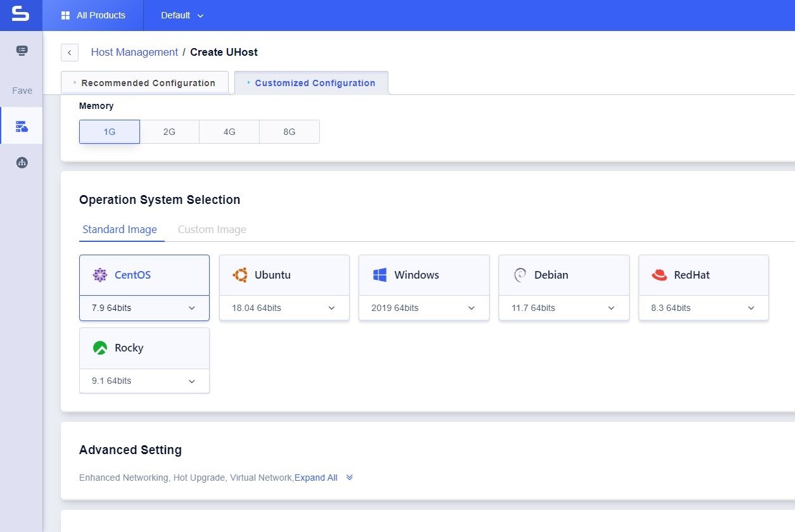Select 8G memory option

[289, 132]
